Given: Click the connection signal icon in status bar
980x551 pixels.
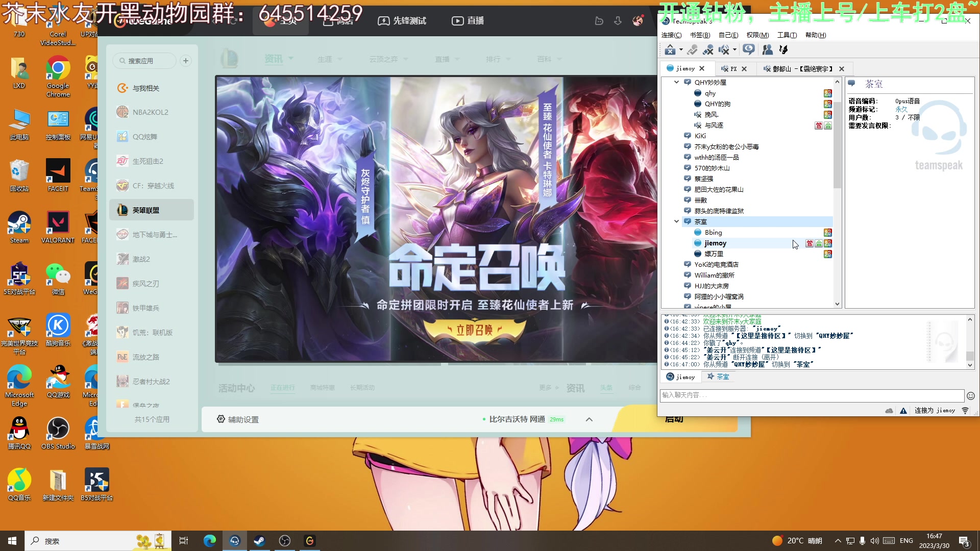Looking at the screenshot, I should (x=965, y=410).
